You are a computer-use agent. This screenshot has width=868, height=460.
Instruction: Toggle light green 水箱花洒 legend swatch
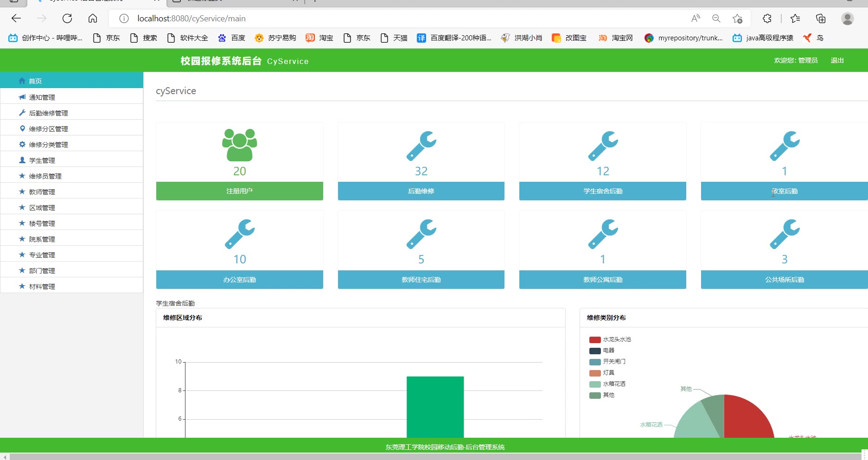595,384
